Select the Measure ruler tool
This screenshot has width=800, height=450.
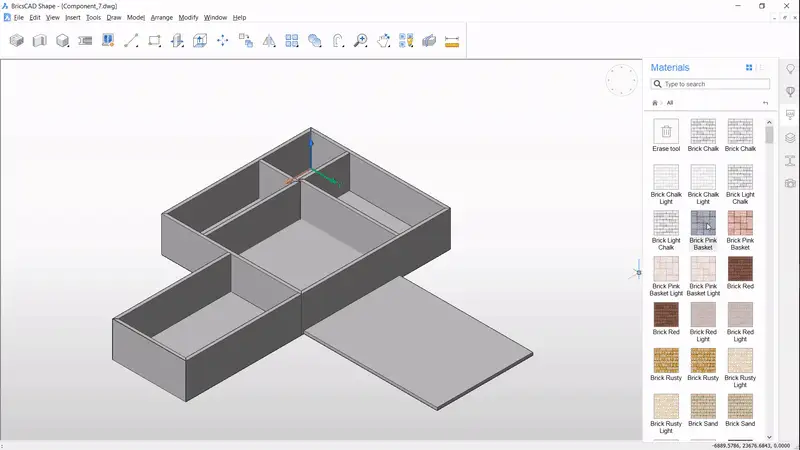[x=452, y=41]
